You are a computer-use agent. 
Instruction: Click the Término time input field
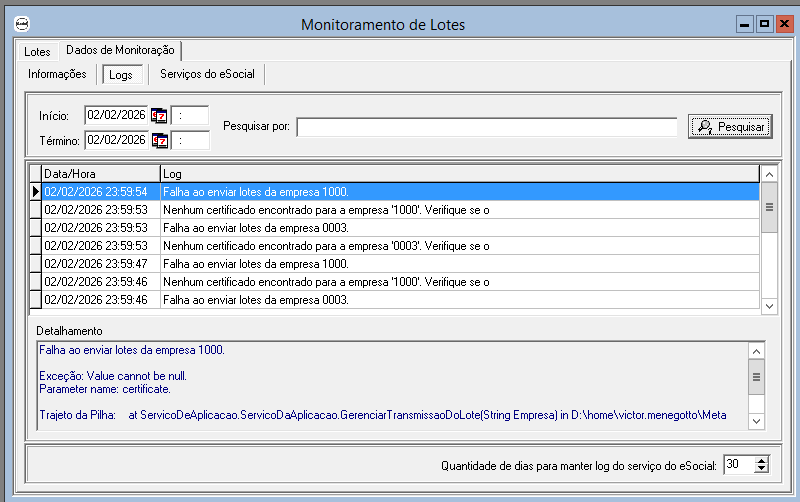tap(190, 140)
